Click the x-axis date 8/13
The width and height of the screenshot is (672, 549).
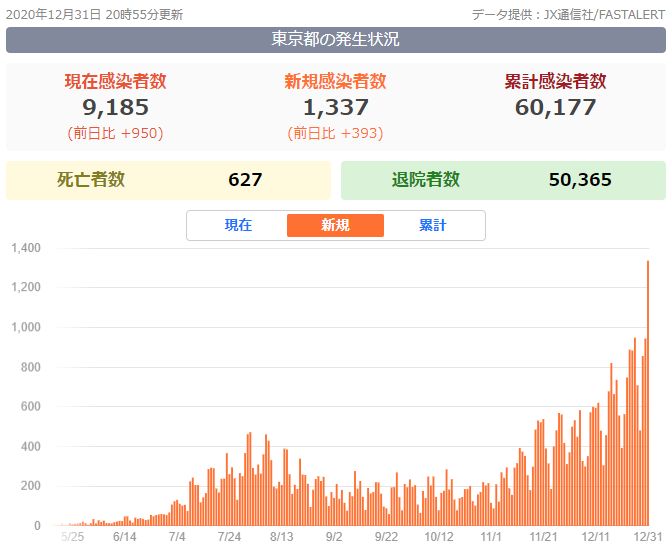coord(282,537)
